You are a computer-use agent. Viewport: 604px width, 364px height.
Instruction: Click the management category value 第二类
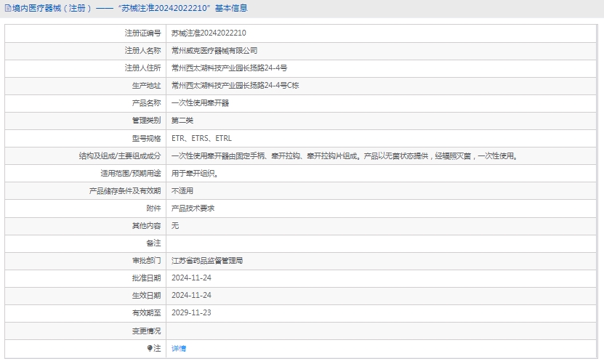click(182, 121)
